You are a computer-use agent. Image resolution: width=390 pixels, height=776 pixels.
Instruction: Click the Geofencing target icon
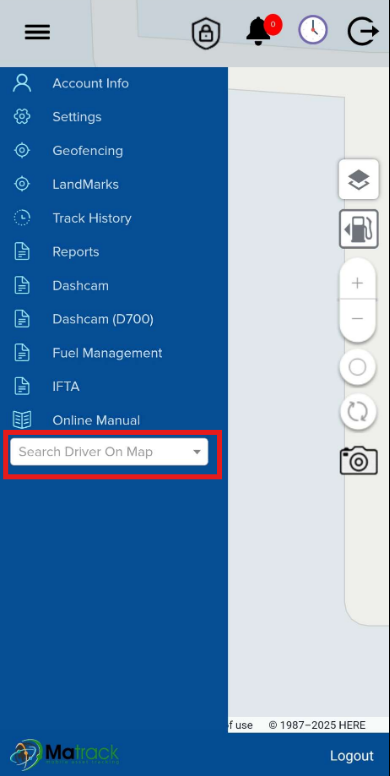22,150
